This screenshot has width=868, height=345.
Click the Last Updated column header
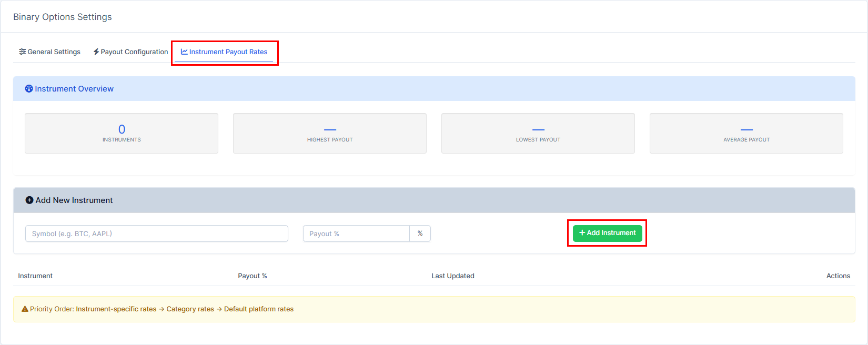click(x=453, y=276)
